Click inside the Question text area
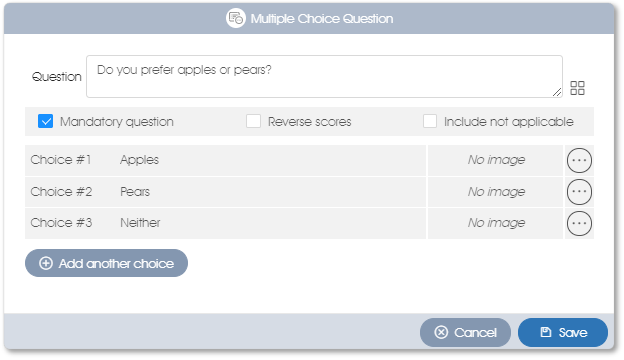Viewport: 624px width, 360px height. click(324, 76)
